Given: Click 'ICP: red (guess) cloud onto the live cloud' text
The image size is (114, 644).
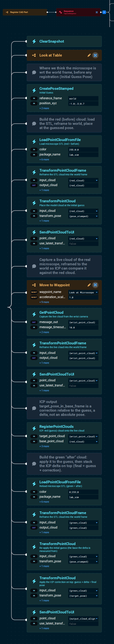Looking at the screenshot, I should click(62, 430).
